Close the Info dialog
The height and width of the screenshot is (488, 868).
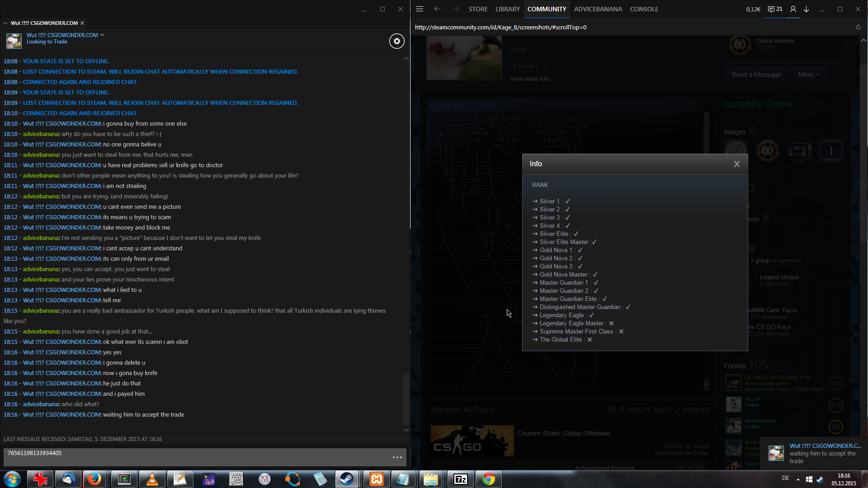coord(736,164)
